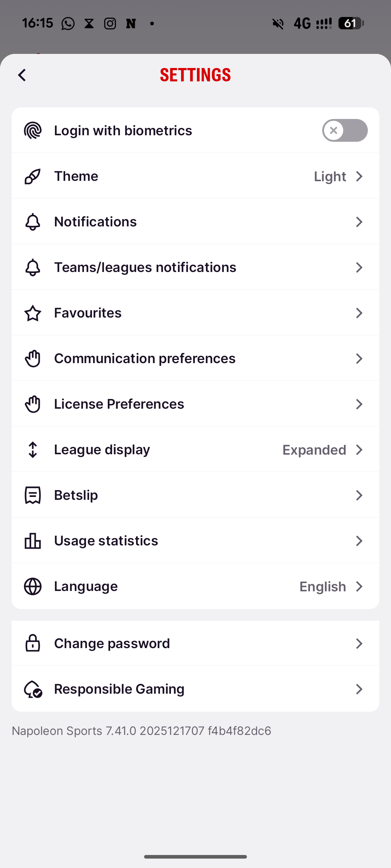The image size is (391, 868).
Task: Tap the receipt icon beside Betslip
Action: click(x=33, y=495)
